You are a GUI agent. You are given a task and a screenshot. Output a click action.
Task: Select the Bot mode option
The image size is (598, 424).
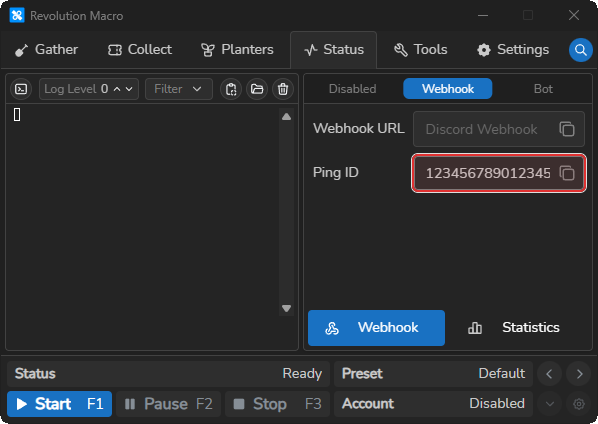543,89
